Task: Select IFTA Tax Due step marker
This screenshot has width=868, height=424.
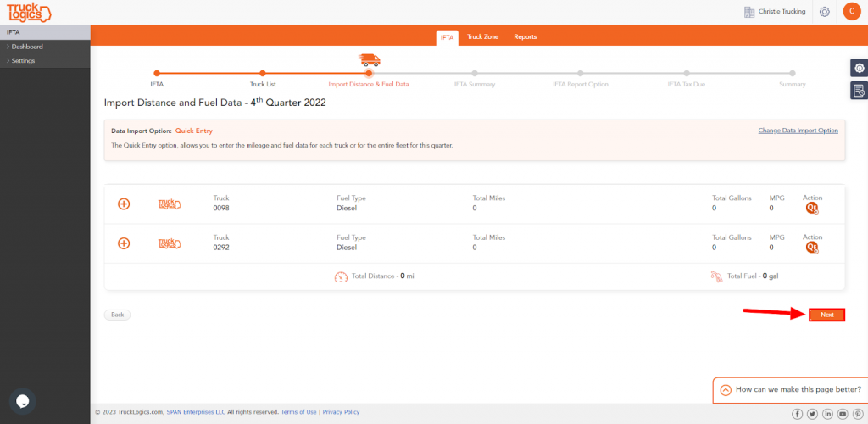Action: coord(687,73)
